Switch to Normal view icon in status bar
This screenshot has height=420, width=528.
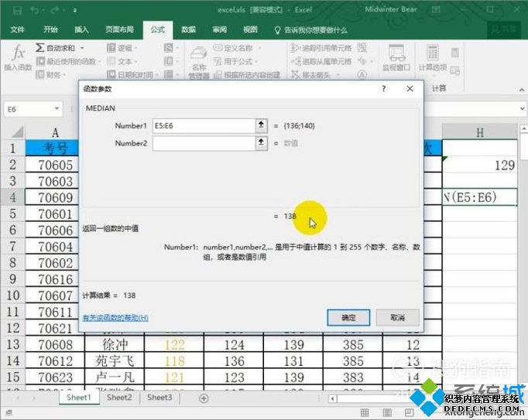365,412
